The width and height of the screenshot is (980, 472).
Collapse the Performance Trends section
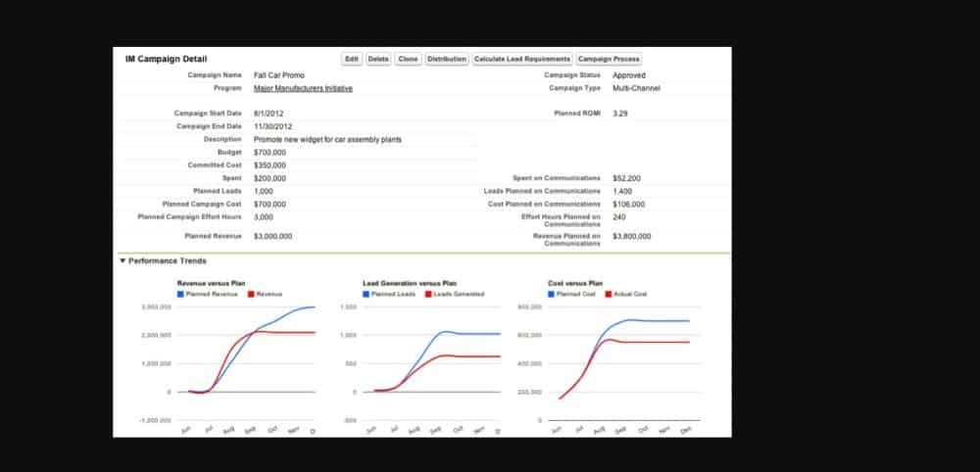tap(122, 261)
